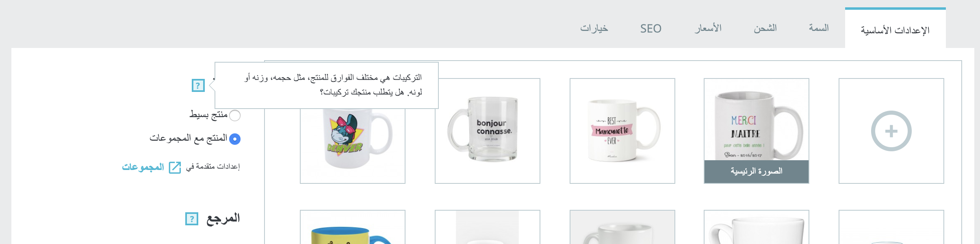Select المنتج مع المجموعات radio option
The height and width of the screenshot is (244, 980).
235,139
